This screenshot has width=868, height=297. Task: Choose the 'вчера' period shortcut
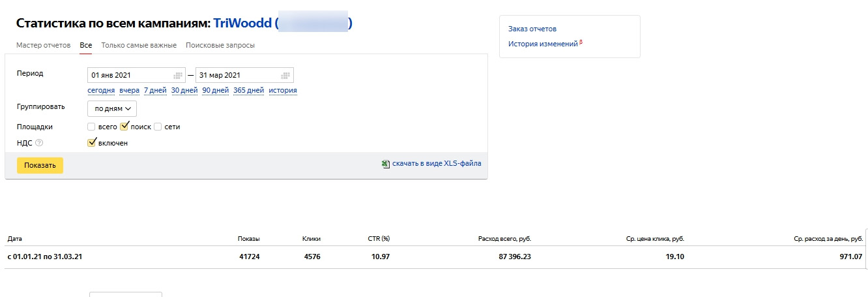(129, 91)
